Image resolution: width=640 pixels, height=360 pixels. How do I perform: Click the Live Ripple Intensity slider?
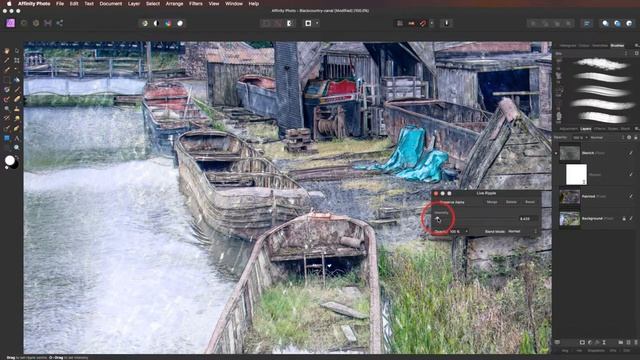click(476, 219)
